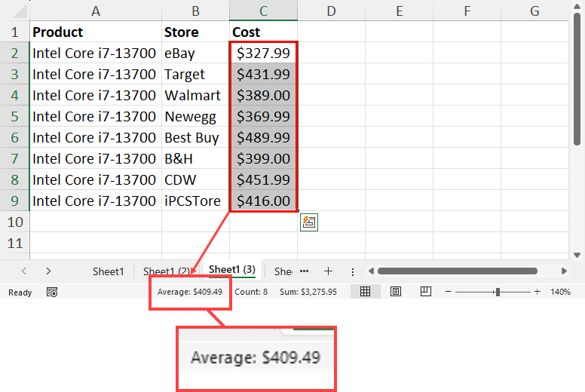
Task: Click the Select All corner triangle
Action: (x=20, y=11)
